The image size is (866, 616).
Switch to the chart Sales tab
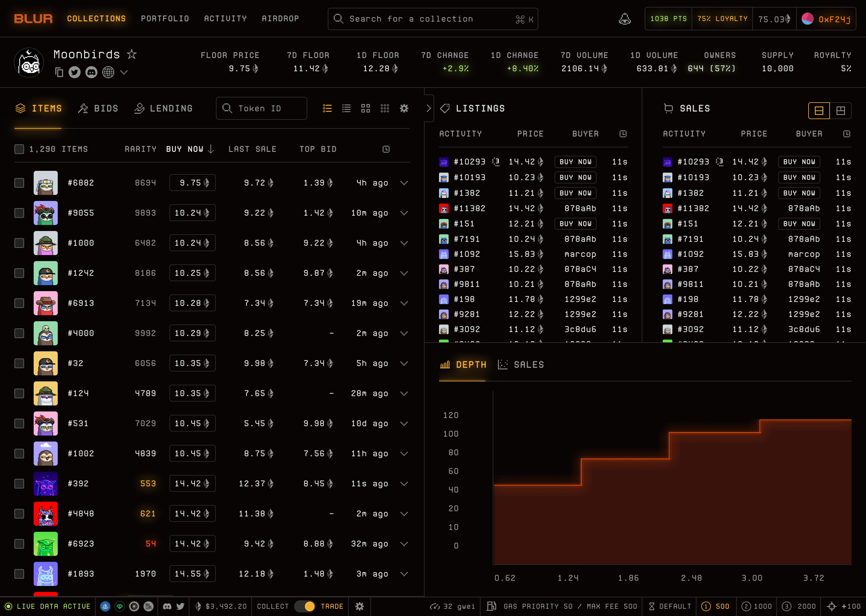tap(521, 365)
